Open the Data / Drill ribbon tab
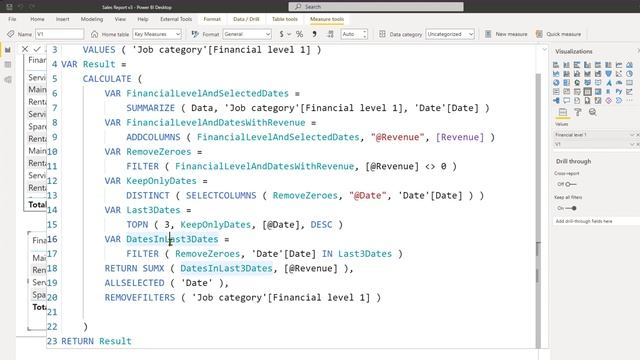Screen dimensions: 640x360 click(246, 19)
